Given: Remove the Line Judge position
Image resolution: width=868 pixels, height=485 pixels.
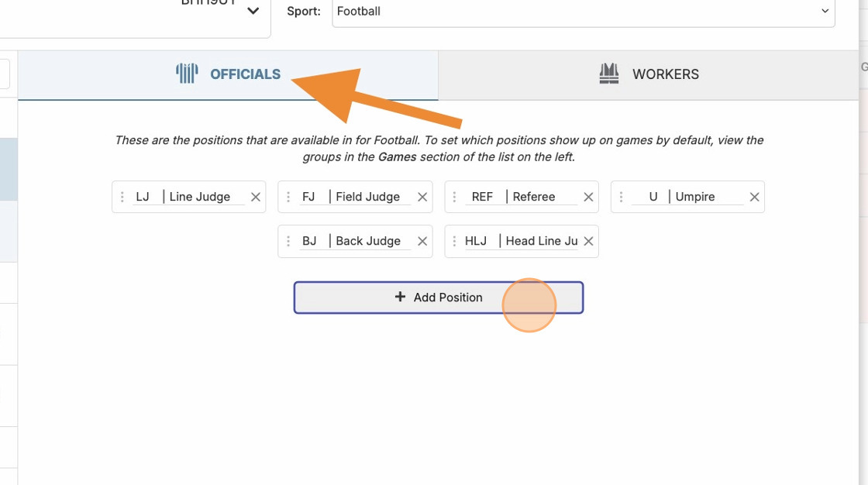Looking at the screenshot, I should coord(256,197).
